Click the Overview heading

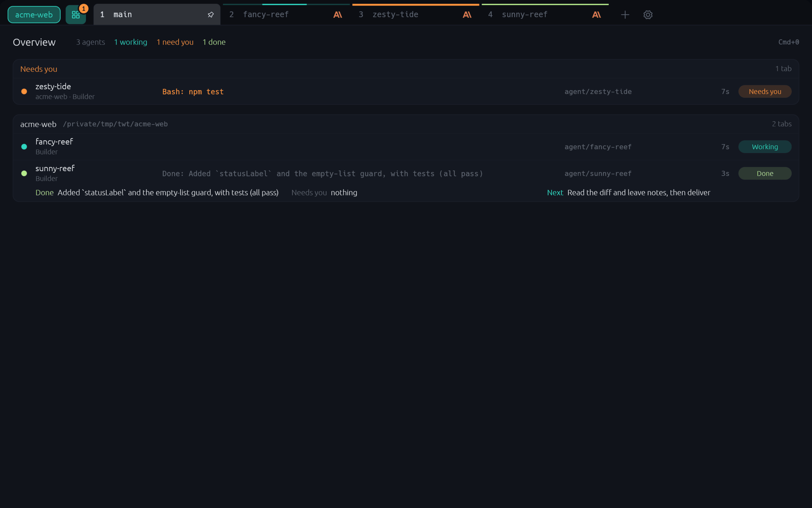coord(34,42)
